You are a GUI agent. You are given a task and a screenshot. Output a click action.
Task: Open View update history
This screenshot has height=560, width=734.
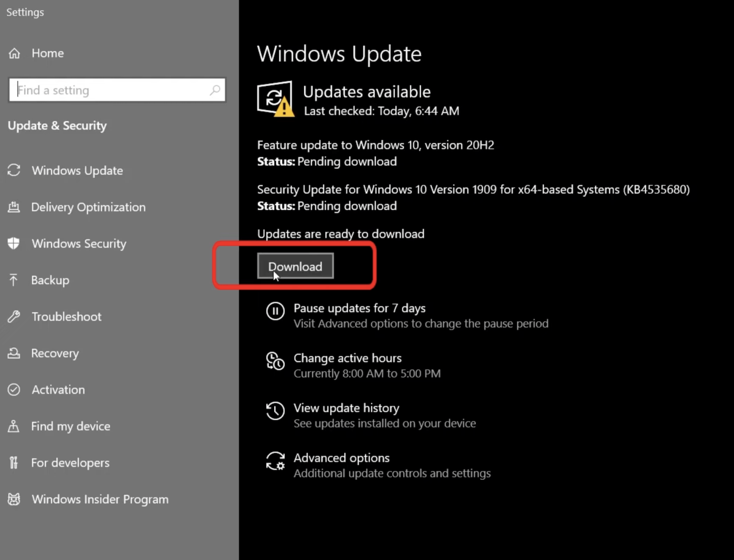(x=346, y=408)
